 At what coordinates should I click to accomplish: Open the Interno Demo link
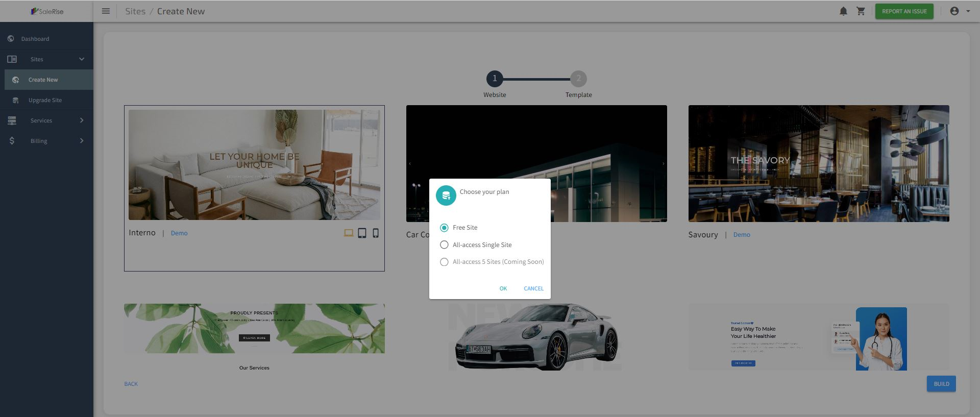tap(179, 233)
